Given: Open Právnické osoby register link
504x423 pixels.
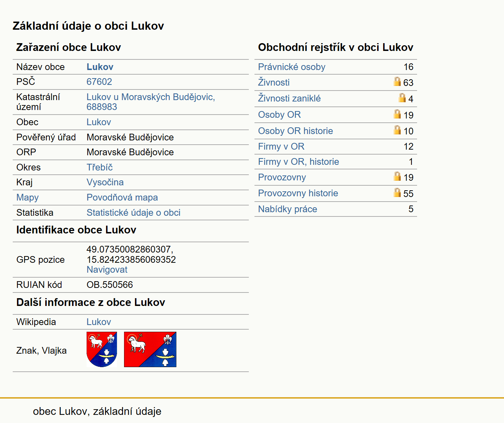Looking at the screenshot, I should 292,67.
